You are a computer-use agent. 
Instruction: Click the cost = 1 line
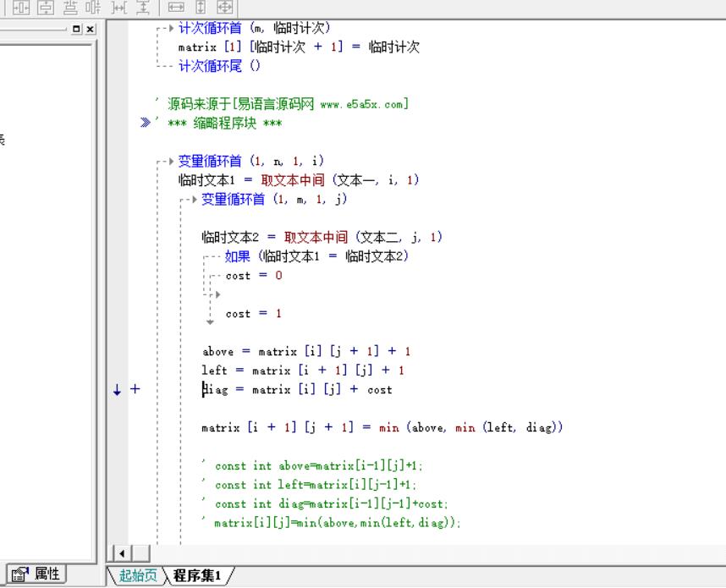(x=254, y=313)
